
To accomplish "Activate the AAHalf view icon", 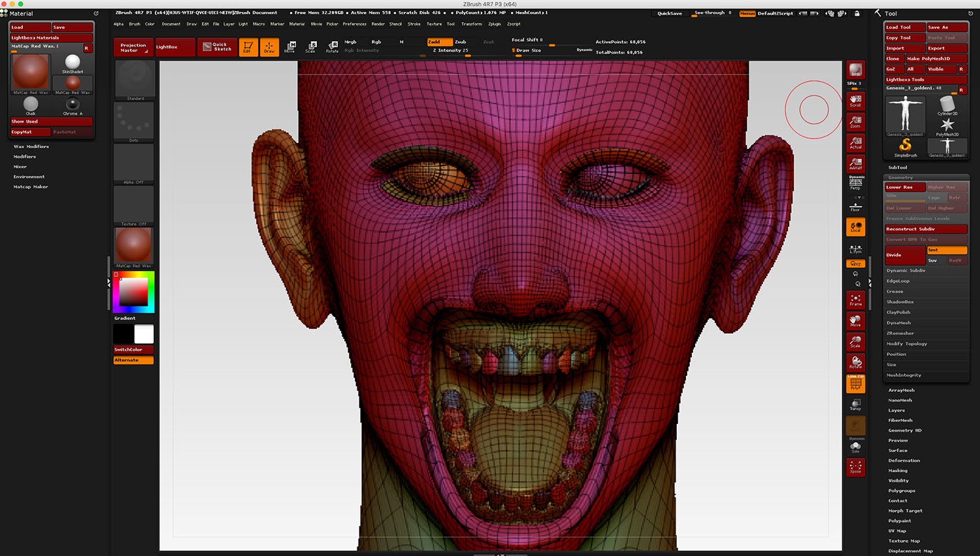I will [855, 163].
